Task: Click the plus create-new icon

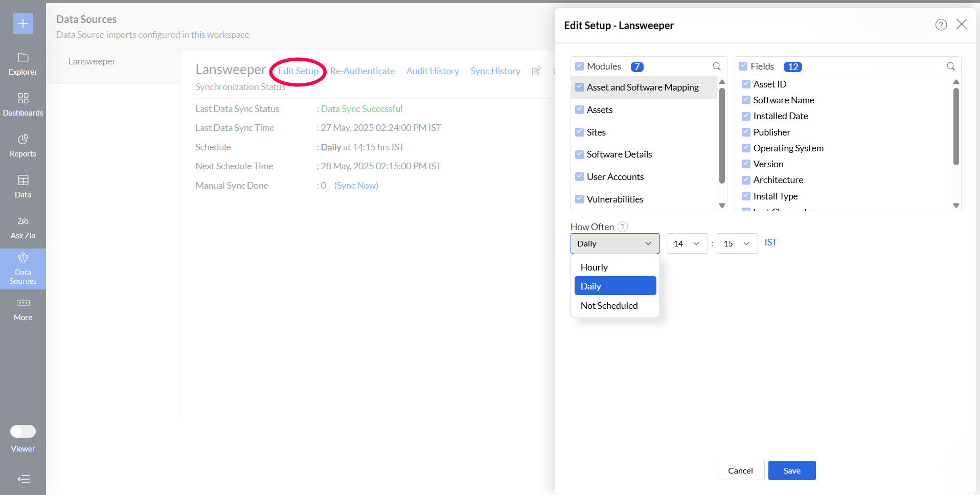Action: [x=23, y=24]
